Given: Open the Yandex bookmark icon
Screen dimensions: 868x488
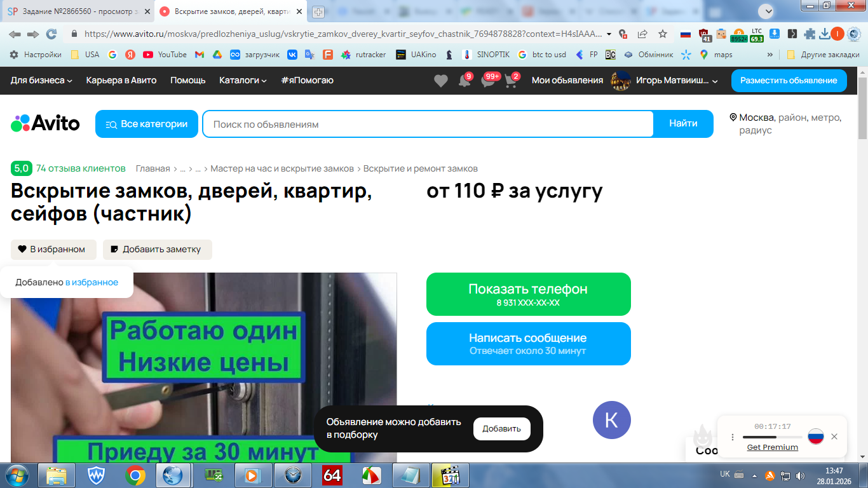Looking at the screenshot, I should pos(130,55).
